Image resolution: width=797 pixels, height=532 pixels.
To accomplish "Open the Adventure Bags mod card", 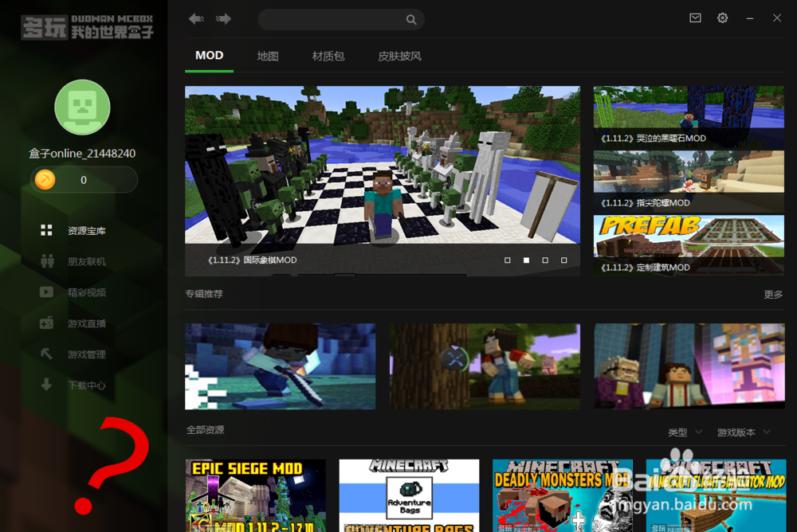I will coord(409,495).
